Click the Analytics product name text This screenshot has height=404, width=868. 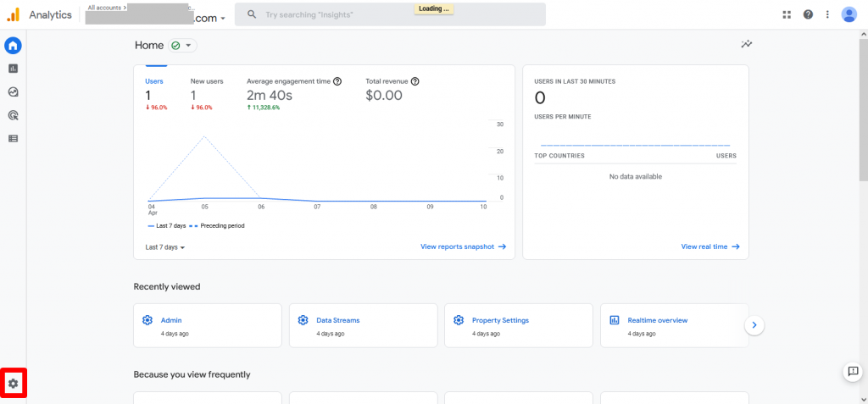pyautogui.click(x=50, y=15)
